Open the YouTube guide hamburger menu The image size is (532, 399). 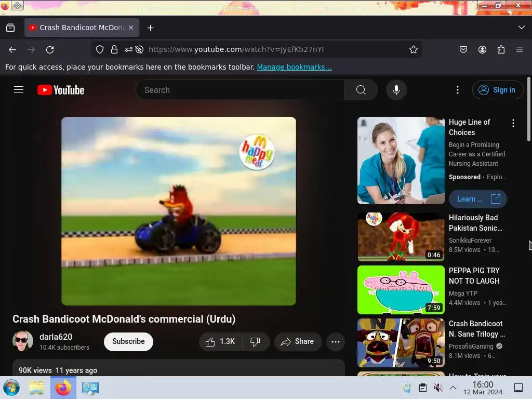pyautogui.click(x=19, y=90)
